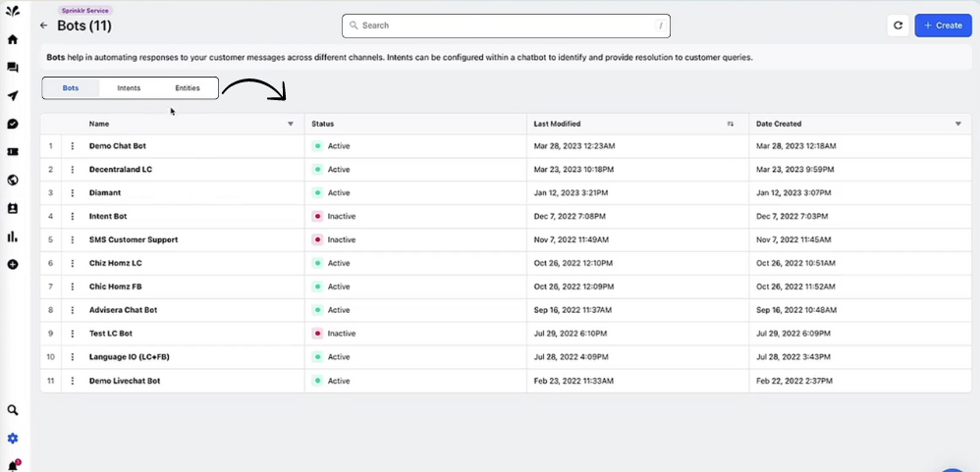
Task: Expand the Date Created column dropdown
Action: coord(958,124)
